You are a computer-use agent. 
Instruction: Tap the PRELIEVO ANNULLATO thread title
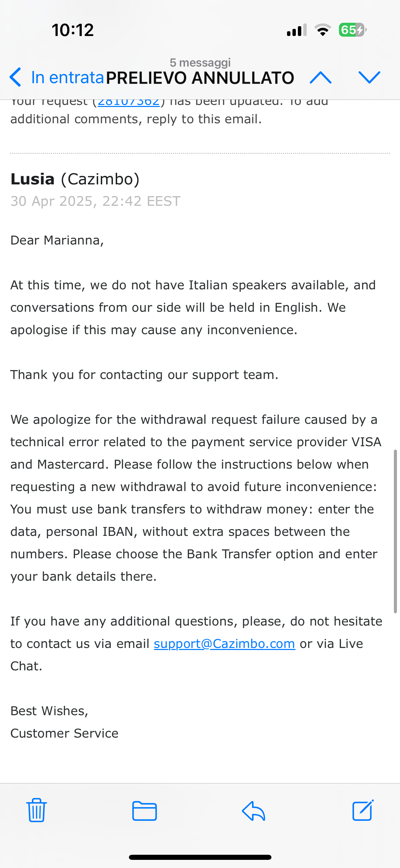[x=200, y=78]
